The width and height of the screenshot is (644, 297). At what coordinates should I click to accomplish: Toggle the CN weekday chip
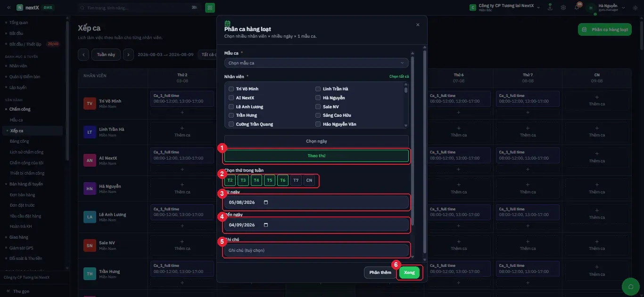click(309, 180)
